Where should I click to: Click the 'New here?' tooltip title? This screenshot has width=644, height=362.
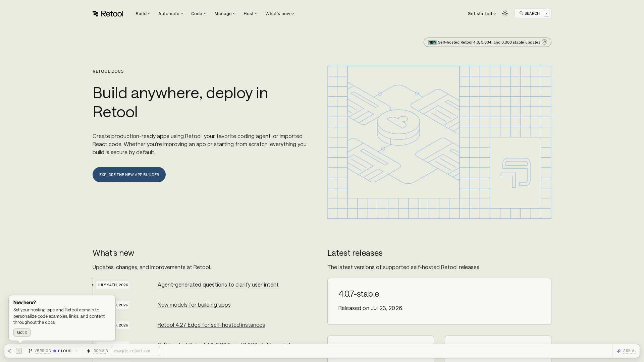24,302
